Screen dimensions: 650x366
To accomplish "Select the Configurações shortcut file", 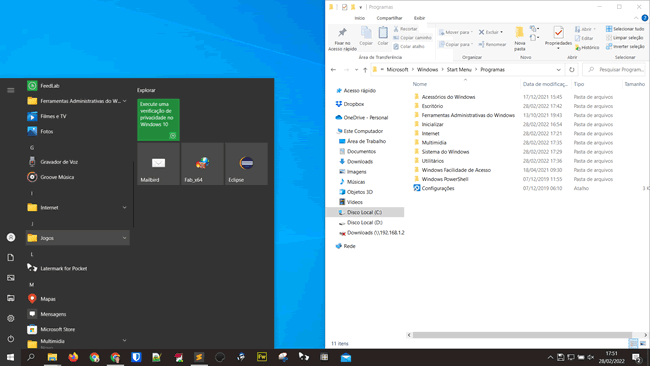I will pos(434,188).
